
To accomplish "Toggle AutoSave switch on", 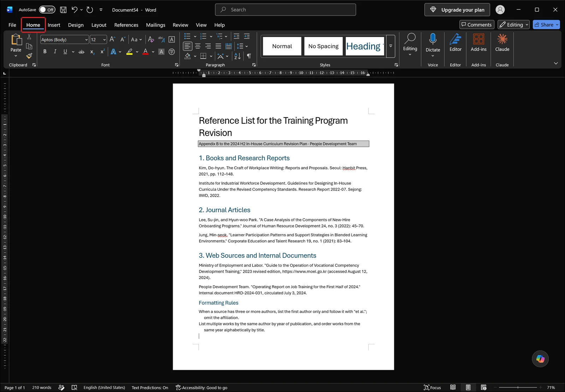I will click(47, 10).
